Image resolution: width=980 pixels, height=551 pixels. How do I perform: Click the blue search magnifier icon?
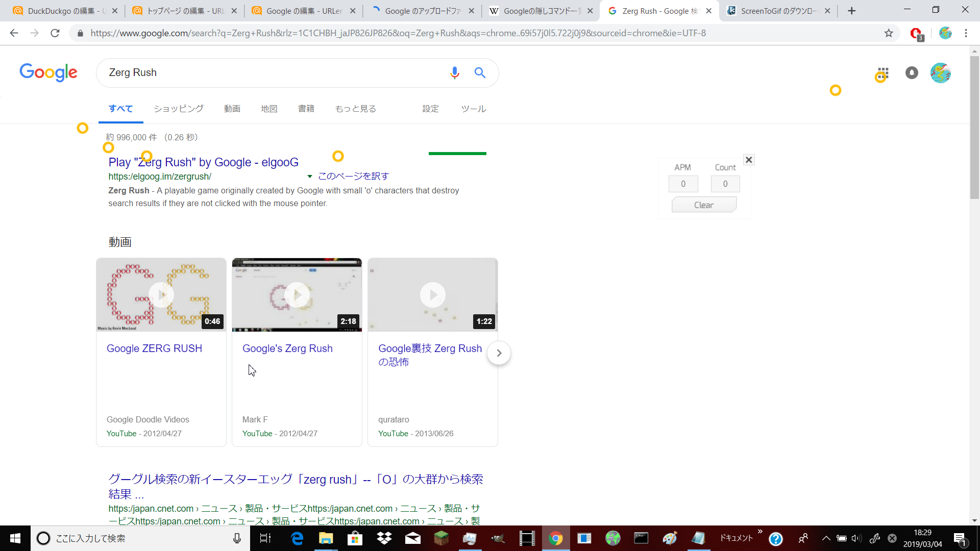click(480, 73)
